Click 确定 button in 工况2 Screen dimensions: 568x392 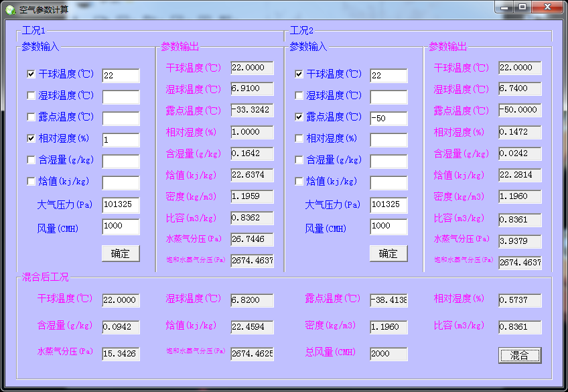388,253
